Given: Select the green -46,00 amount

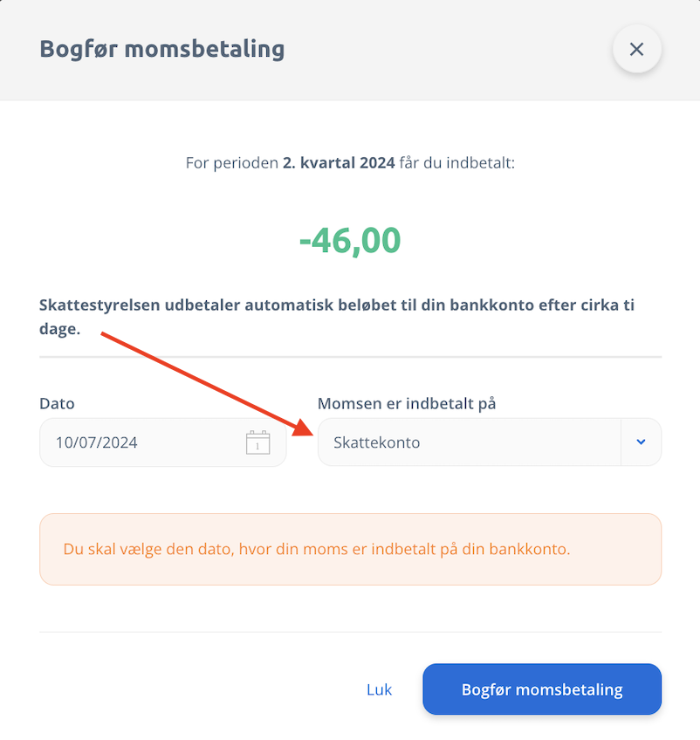Looking at the screenshot, I should click(x=350, y=240).
